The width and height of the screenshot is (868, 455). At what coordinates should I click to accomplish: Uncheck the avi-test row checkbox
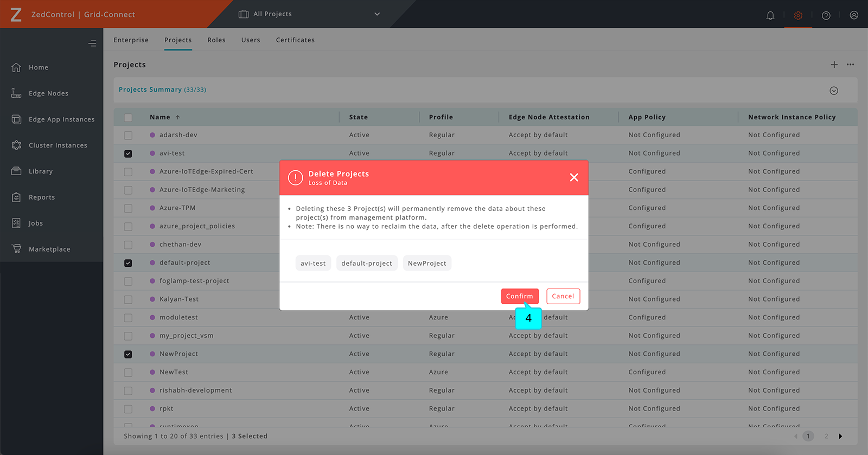[128, 153]
